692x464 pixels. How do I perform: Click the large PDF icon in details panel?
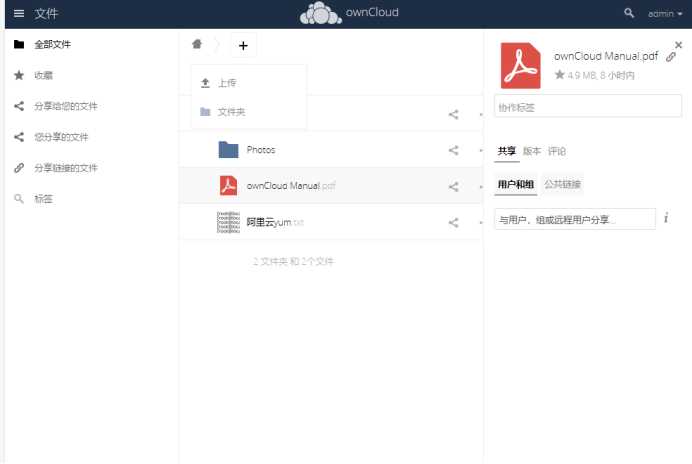pos(520,65)
